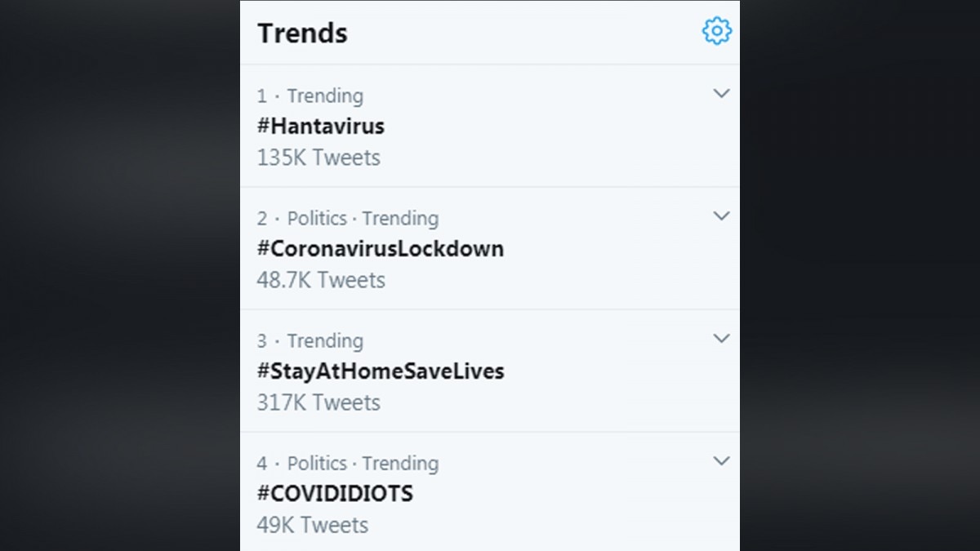Click the "1 · Trending" rank label
The width and height of the screenshot is (980, 551).
click(310, 96)
